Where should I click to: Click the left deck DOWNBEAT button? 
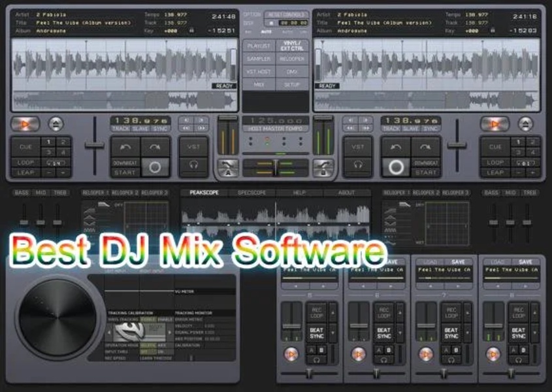pos(125,163)
